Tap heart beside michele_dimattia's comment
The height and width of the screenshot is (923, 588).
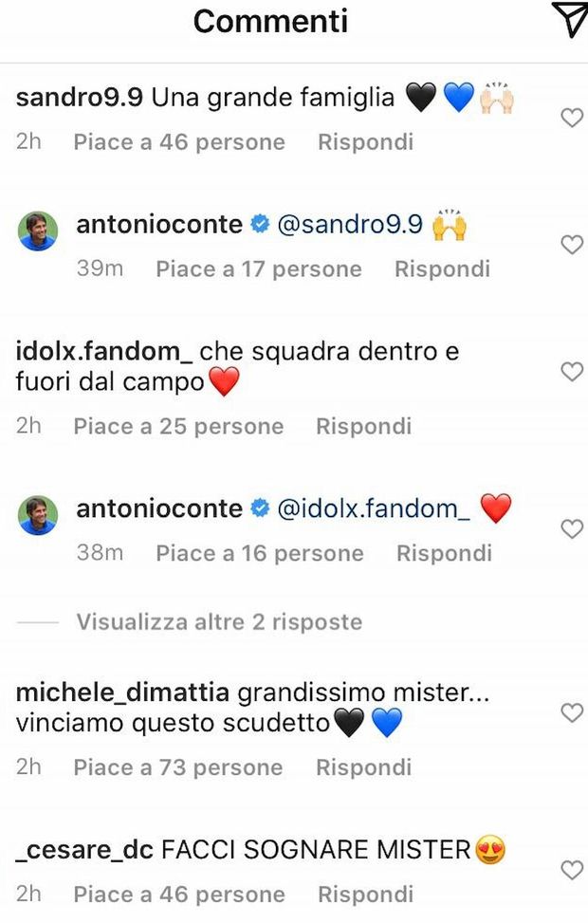(x=571, y=712)
